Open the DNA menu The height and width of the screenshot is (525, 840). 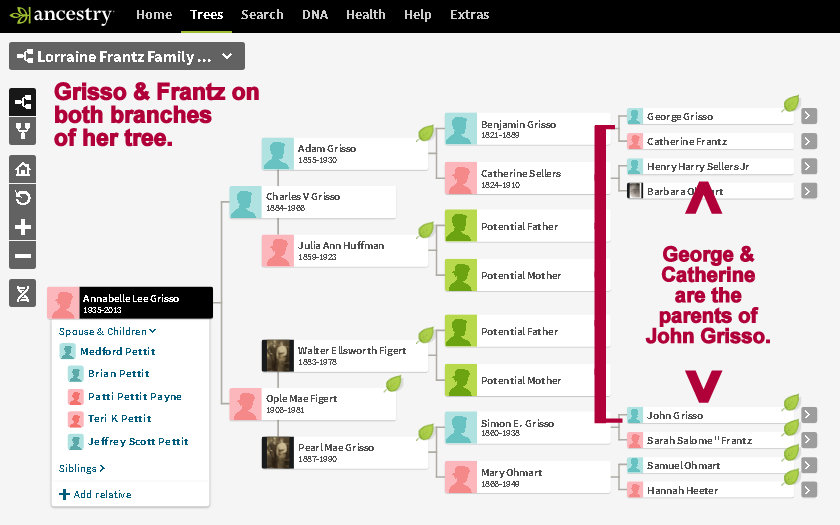click(x=315, y=15)
